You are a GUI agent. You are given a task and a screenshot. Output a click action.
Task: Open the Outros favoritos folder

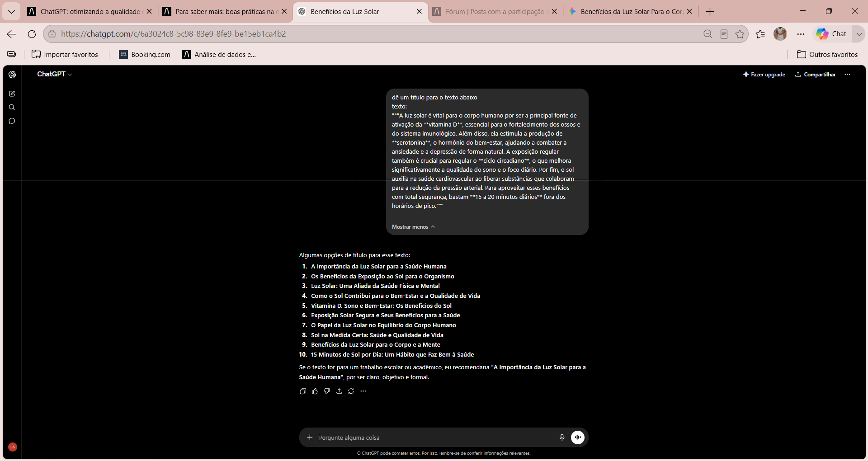click(x=827, y=55)
